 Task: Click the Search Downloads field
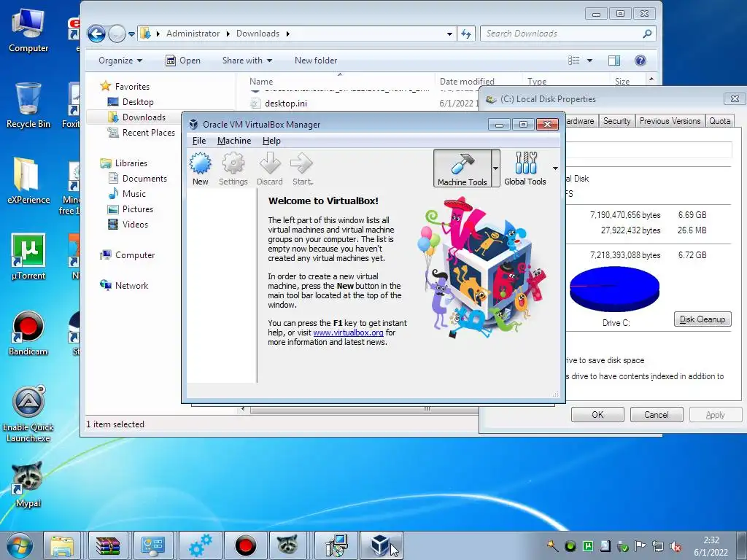point(562,34)
